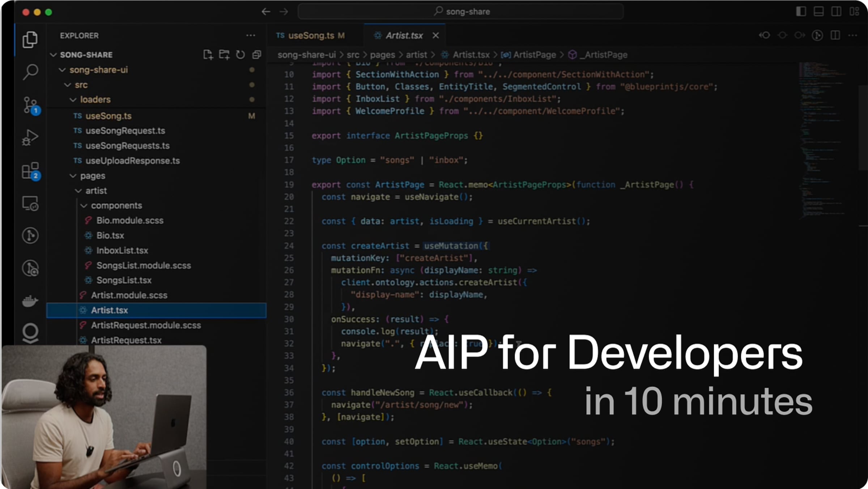This screenshot has height=489, width=868.
Task: Collapse the loaders folder
Action: [73, 99]
